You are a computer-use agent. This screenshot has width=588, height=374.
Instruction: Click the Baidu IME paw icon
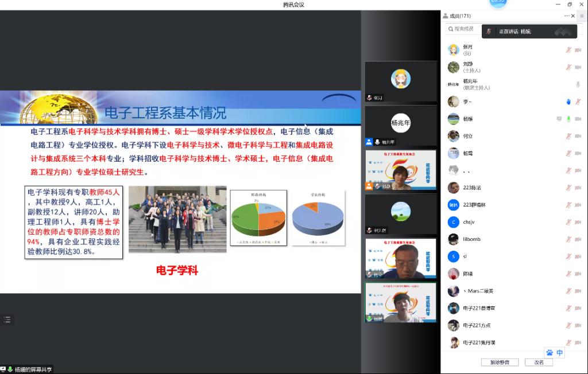click(x=550, y=353)
